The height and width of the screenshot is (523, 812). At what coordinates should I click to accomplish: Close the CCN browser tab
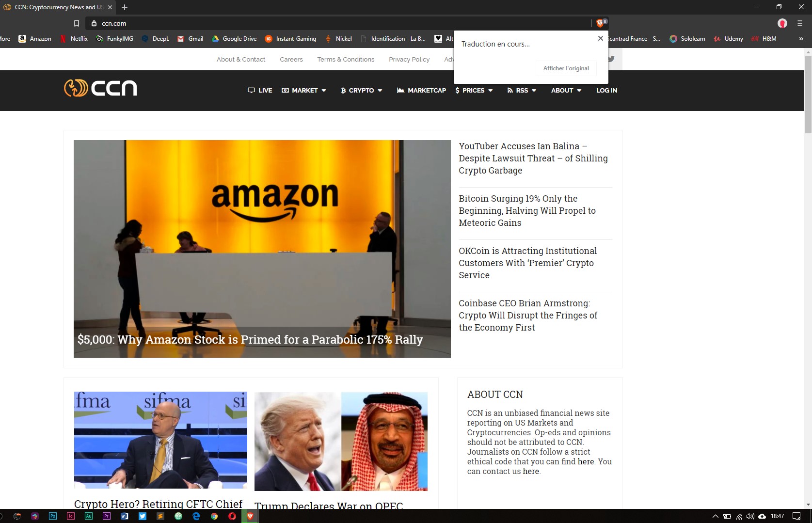coord(110,7)
